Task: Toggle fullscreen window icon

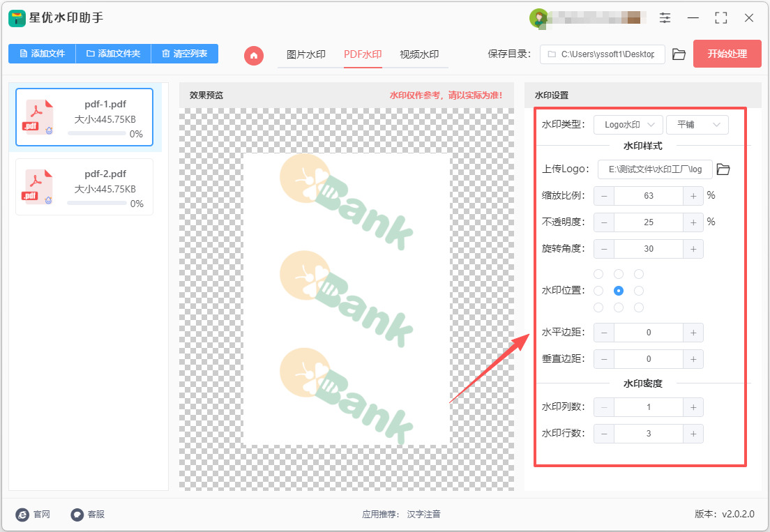Action: pos(721,18)
